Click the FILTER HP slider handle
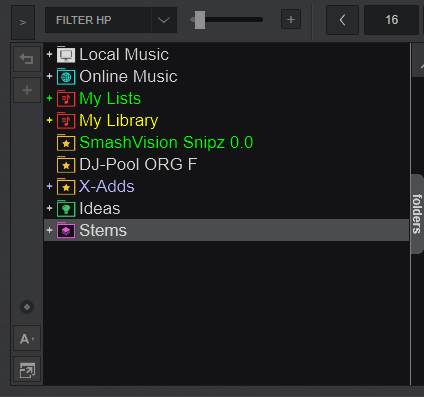The image size is (424, 397). [x=200, y=20]
